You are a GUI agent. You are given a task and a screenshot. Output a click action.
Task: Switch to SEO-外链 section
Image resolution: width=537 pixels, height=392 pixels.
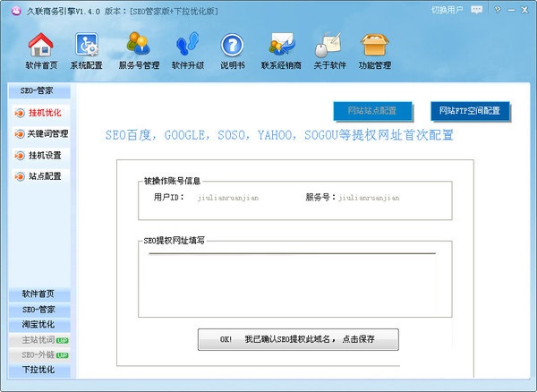39,354
